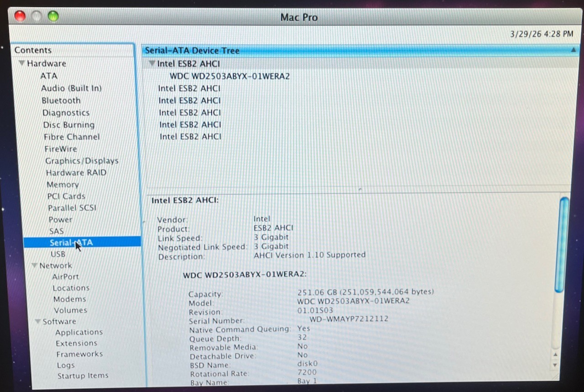584x392 pixels.
Task: Select SAS under Hardware
Action: tap(57, 231)
